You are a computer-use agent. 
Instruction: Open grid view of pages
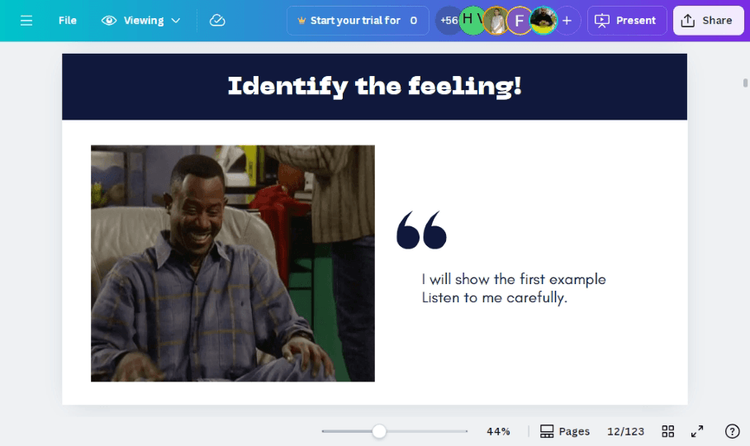[668, 431]
